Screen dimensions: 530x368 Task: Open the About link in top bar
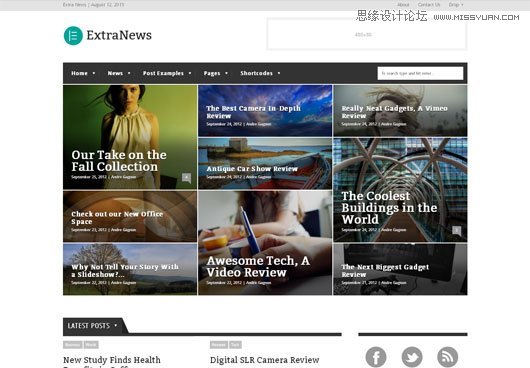(403, 5)
